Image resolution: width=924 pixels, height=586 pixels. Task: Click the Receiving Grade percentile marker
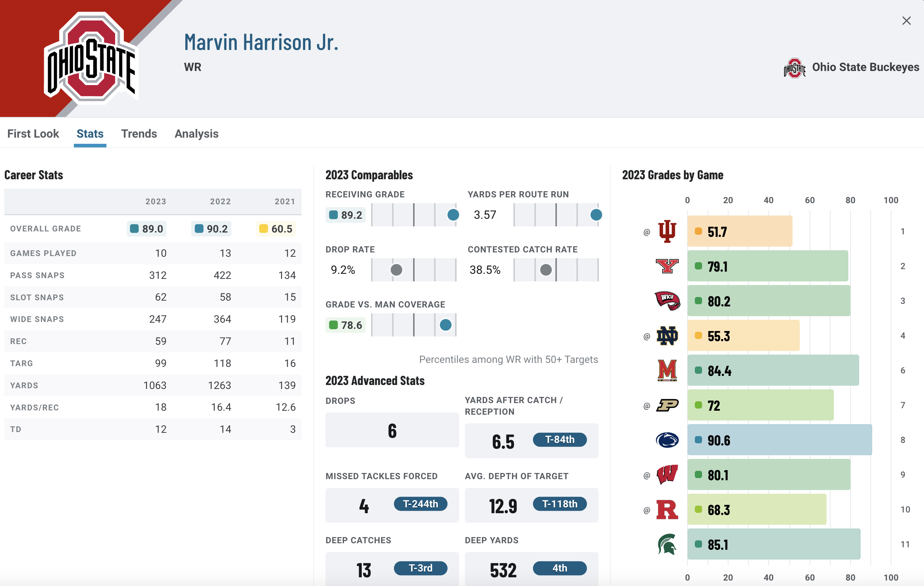pos(453,215)
